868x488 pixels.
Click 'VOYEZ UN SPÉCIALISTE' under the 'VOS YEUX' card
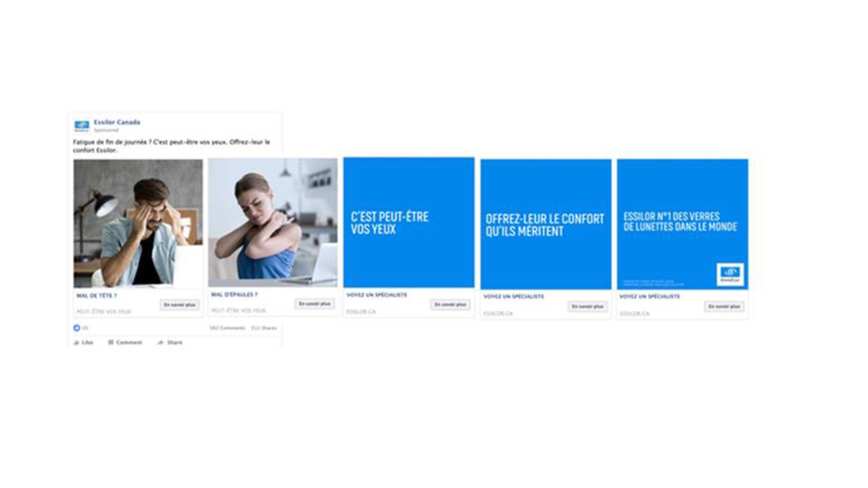coord(377,295)
